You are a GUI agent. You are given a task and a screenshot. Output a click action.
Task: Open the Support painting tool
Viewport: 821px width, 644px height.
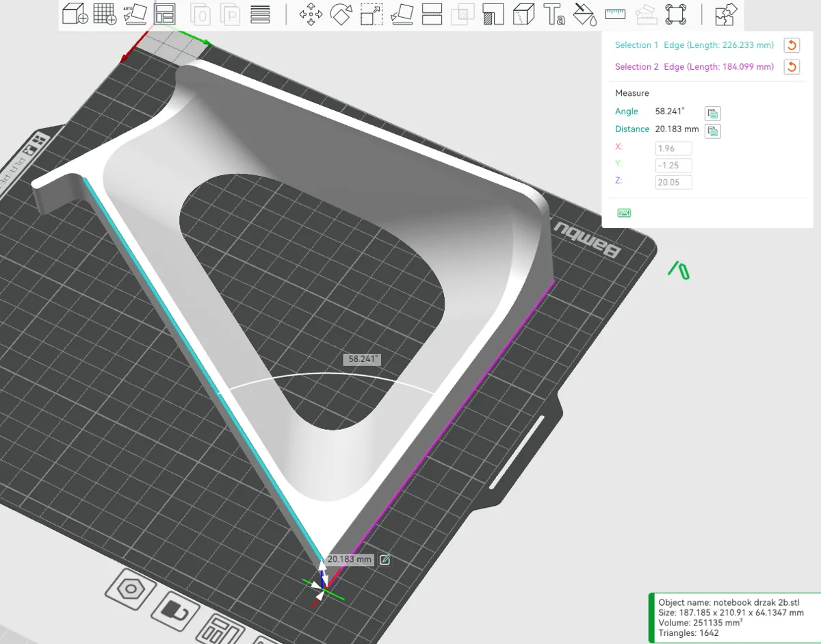point(493,14)
